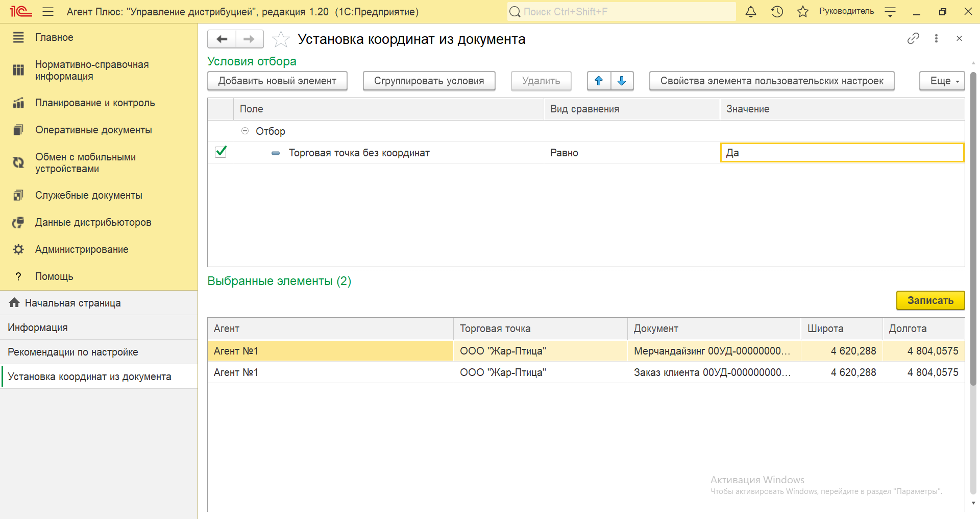Click the vertical scrollbar of the form
Screen dimensions: 980x519
[x=973, y=230]
